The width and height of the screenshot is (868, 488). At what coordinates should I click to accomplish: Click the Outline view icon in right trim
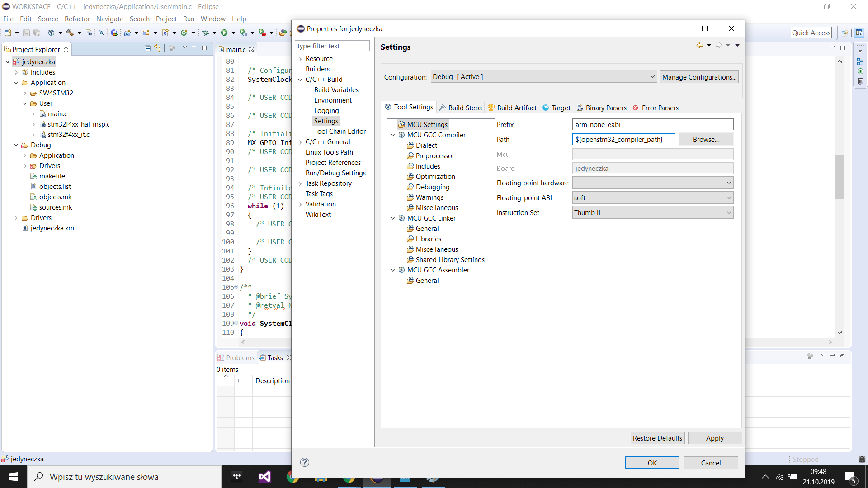coord(860,61)
